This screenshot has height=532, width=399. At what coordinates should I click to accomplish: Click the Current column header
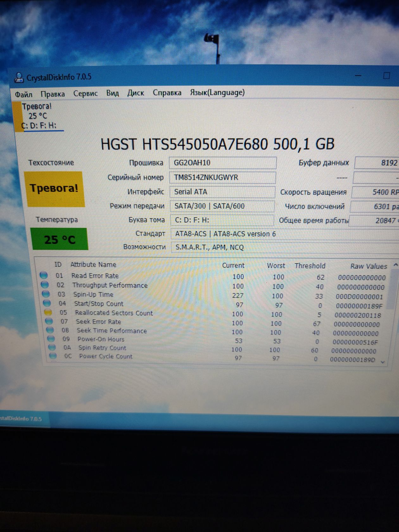(233, 265)
